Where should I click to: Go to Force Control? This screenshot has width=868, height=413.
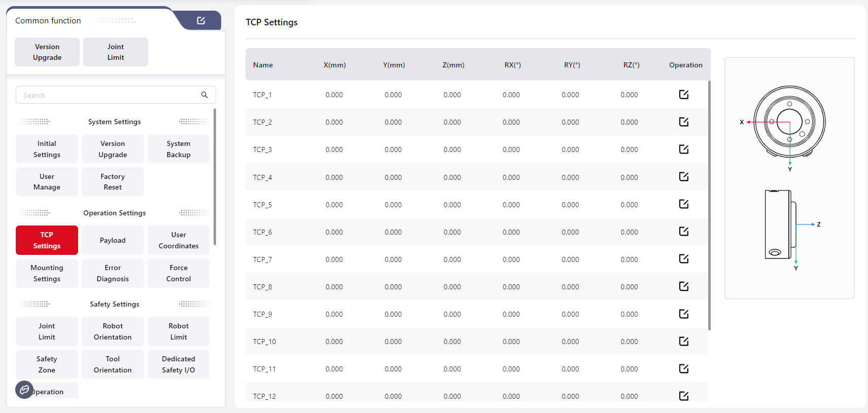pyautogui.click(x=179, y=273)
